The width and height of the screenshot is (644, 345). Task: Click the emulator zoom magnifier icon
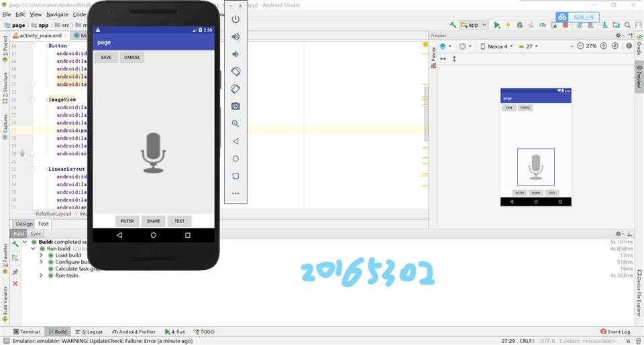point(235,123)
